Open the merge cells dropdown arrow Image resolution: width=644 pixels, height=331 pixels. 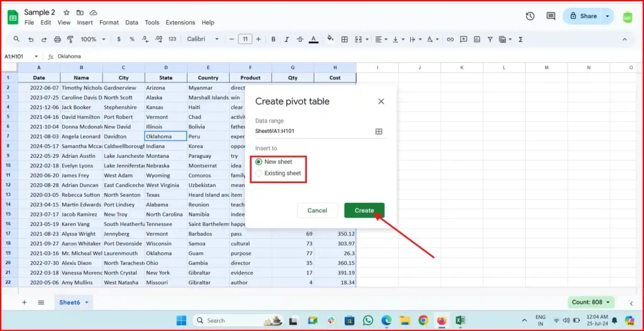point(367,40)
